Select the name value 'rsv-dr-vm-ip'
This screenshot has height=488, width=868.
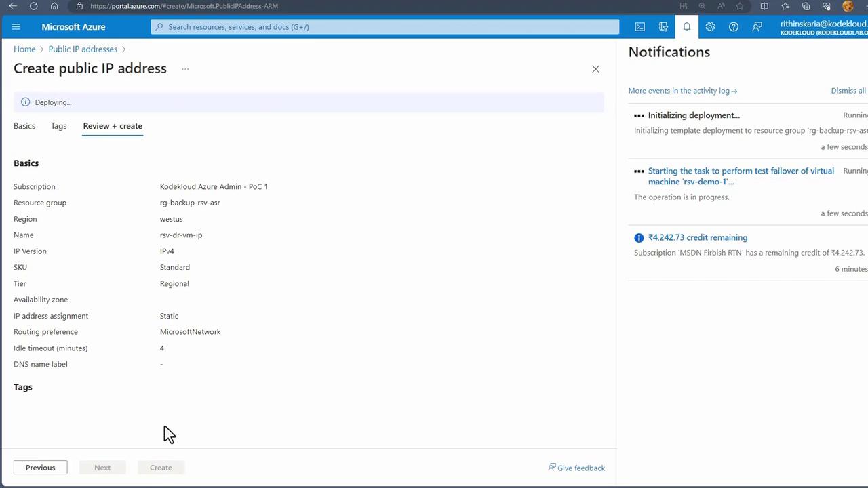(181, 235)
